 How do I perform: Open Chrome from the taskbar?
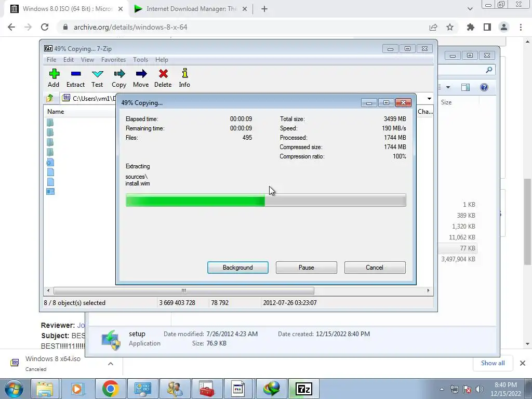point(110,389)
